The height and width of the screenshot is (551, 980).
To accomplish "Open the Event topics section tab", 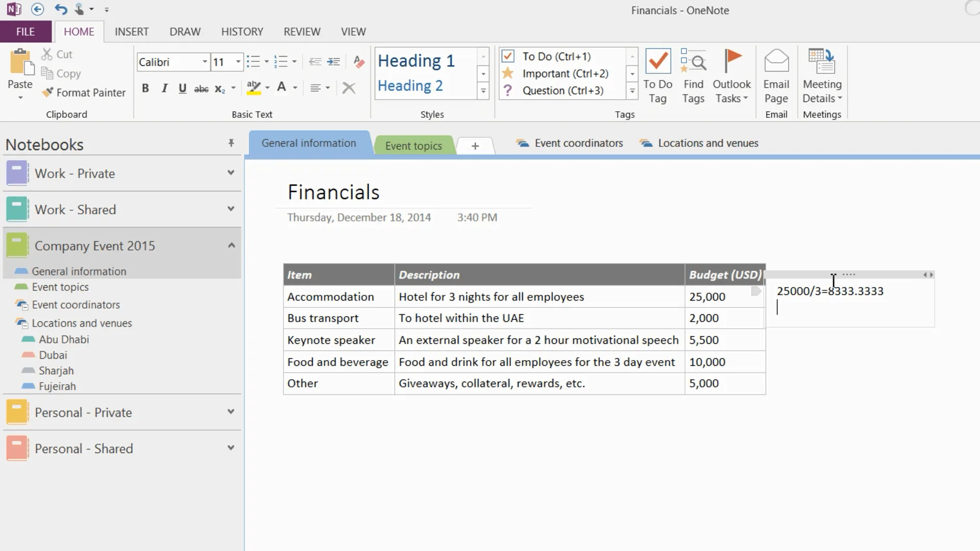I will coord(413,146).
